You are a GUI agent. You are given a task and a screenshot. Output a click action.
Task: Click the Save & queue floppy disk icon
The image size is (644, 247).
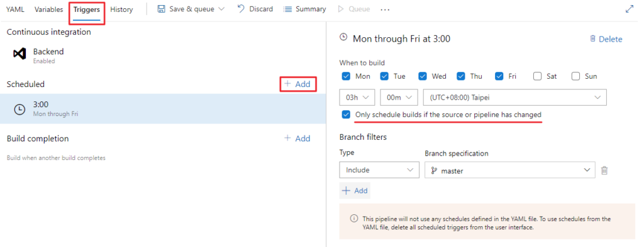point(162,9)
